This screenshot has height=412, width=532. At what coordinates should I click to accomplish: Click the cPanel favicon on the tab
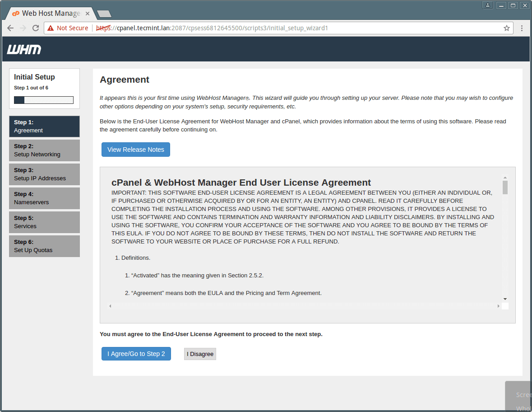click(x=16, y=14)
